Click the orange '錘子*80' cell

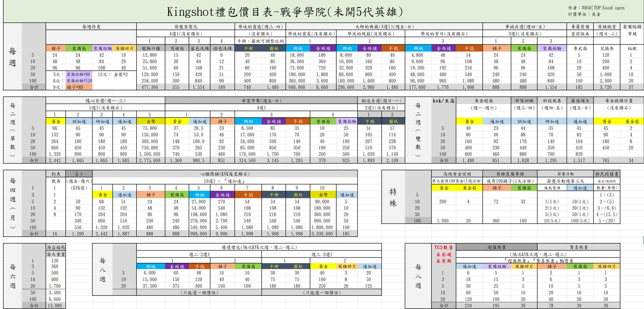click(x=79, y=87)
